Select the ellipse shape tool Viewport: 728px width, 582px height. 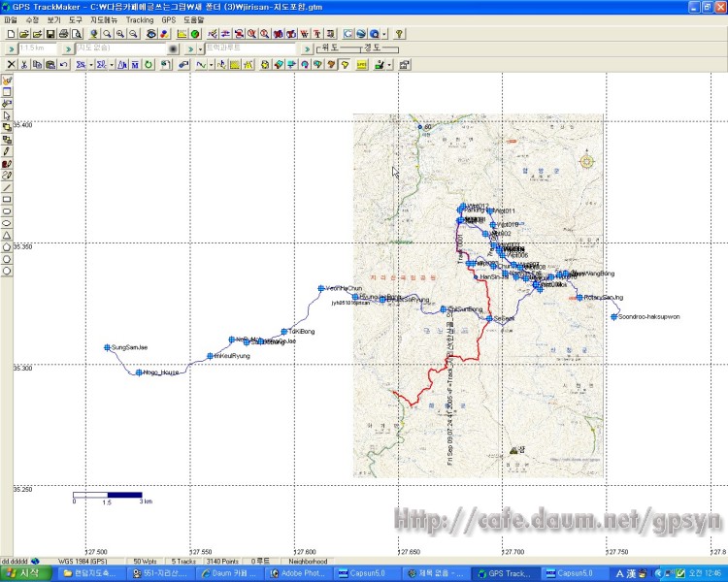pos(7,223)
